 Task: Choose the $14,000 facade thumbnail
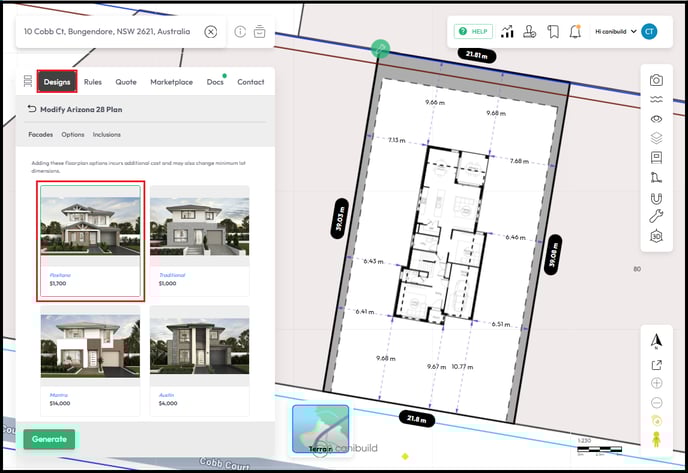[90, 361]
